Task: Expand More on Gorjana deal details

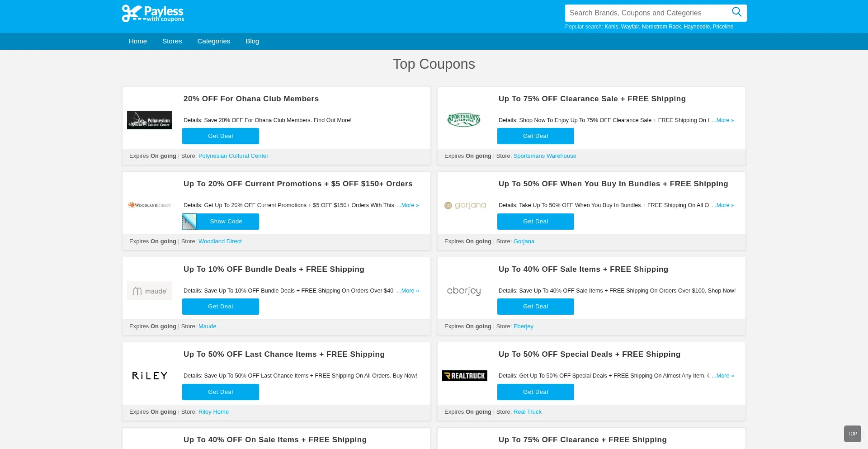Action: (723, 205)
